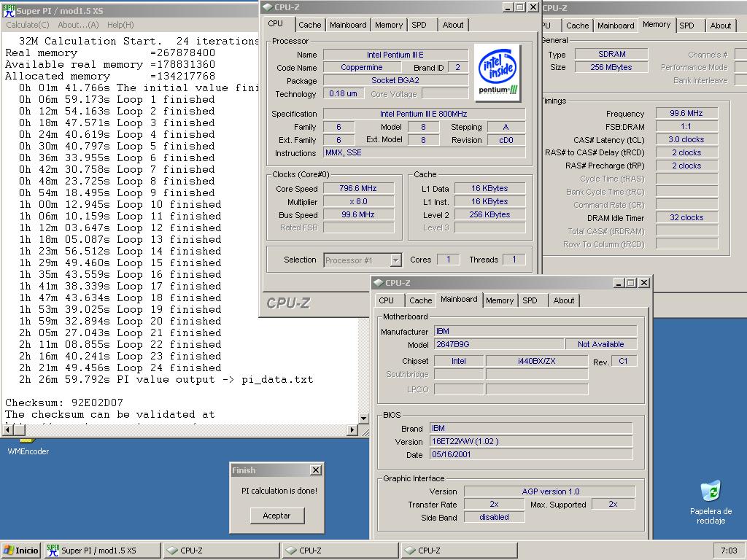Viewport: 747px width, 560px height.
Task: Click the Core Speed value 796.6 MHz
Action: (x=358, y=188)
